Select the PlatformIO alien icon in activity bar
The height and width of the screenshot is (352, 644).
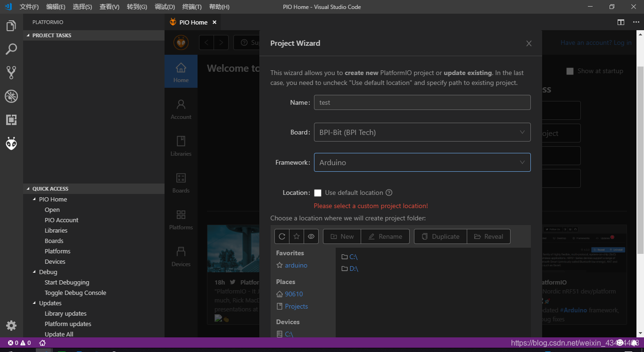(11, 143)
